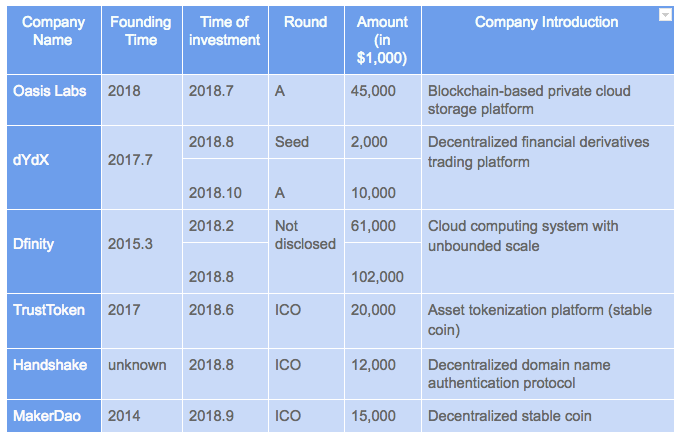680x437 pixels.
Task: Select the 45,000 amount cell
Action: pyautogui.click(x=374, y=91)
